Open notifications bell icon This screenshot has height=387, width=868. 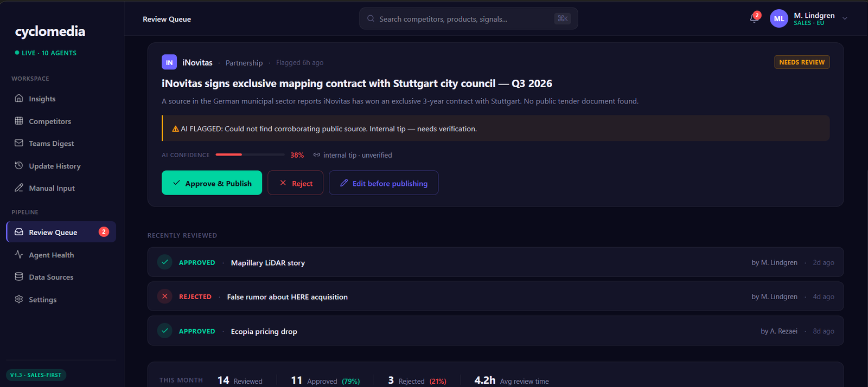(754, 19)
